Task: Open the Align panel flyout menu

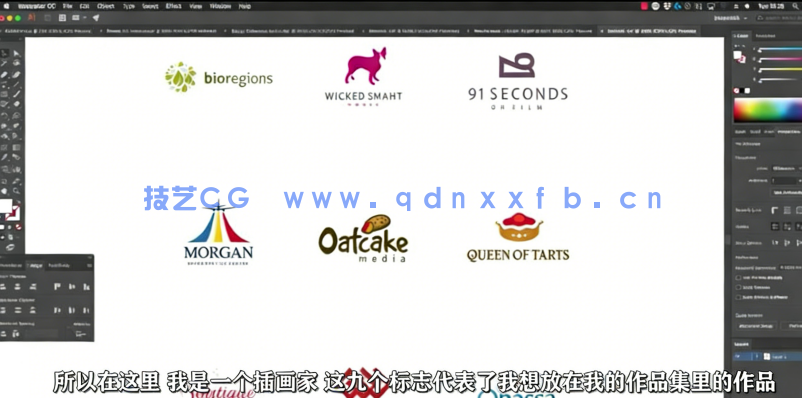Action: pyautogui.click(x=90, y=266)
